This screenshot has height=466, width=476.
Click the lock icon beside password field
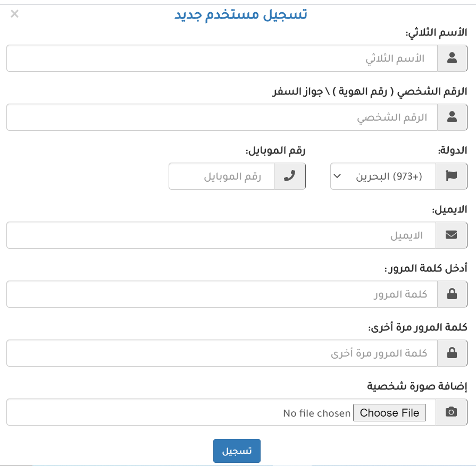click(x=452, y=294)
